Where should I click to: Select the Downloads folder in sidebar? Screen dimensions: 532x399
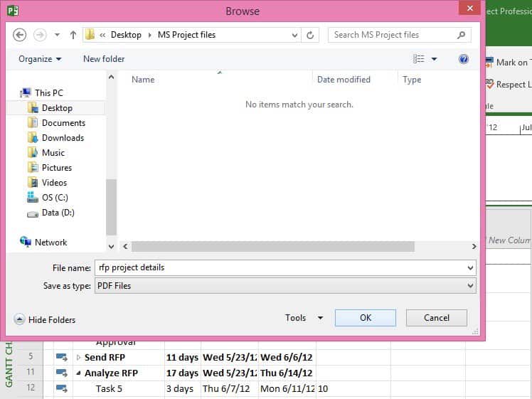(x=63, y=138)
